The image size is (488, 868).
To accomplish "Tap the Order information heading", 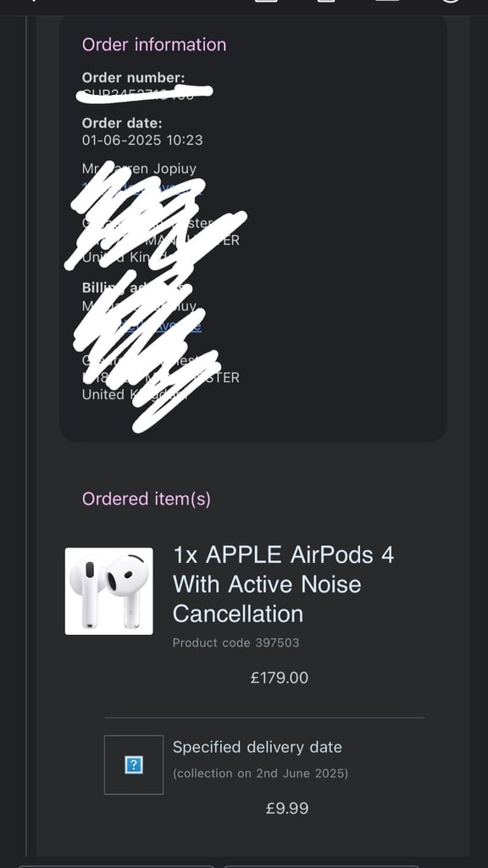I will pyautogui.click(x=154, y=44).
